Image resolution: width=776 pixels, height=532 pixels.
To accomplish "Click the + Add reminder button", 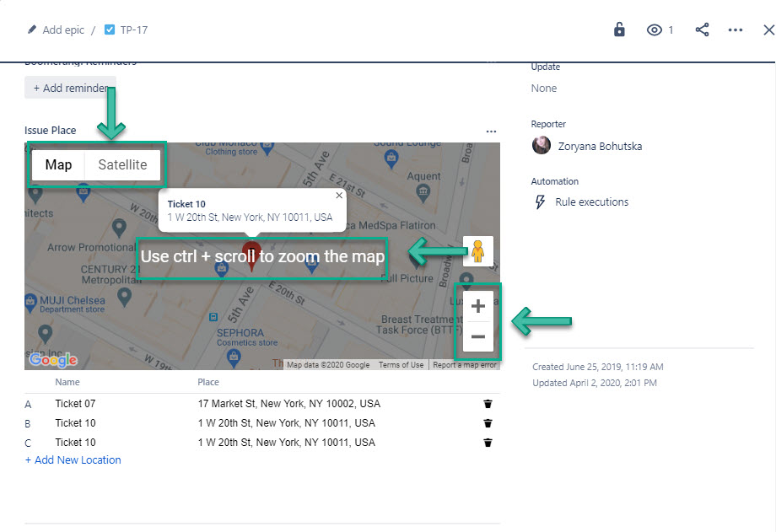I will (x=70, y=87).
